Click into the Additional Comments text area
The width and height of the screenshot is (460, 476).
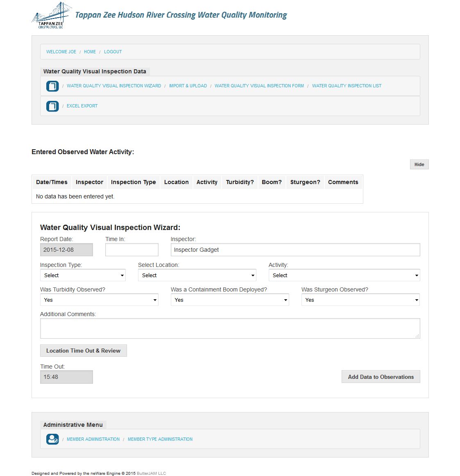tap(230, 328)
